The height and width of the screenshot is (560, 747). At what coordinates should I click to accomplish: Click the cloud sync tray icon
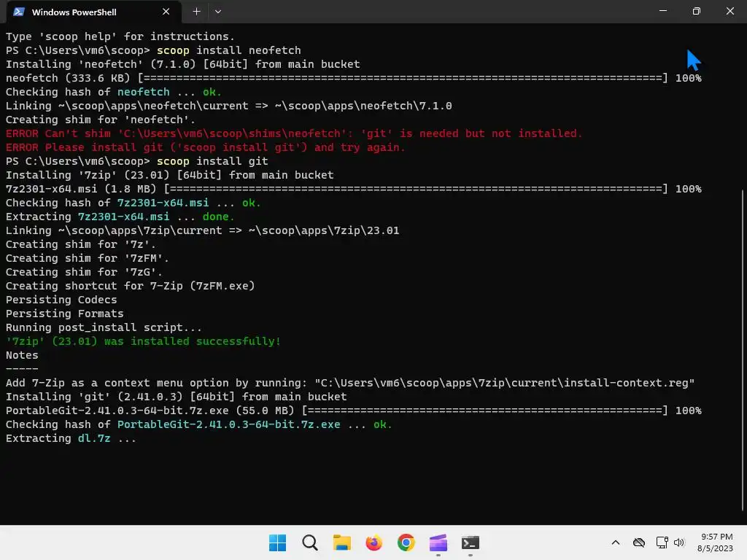[x=639, y=542]
